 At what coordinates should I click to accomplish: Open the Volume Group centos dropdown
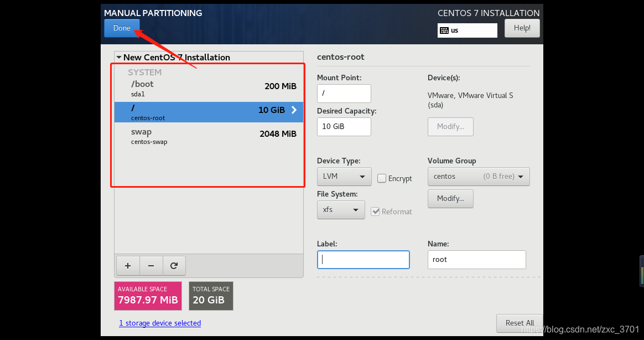point(479,177)
